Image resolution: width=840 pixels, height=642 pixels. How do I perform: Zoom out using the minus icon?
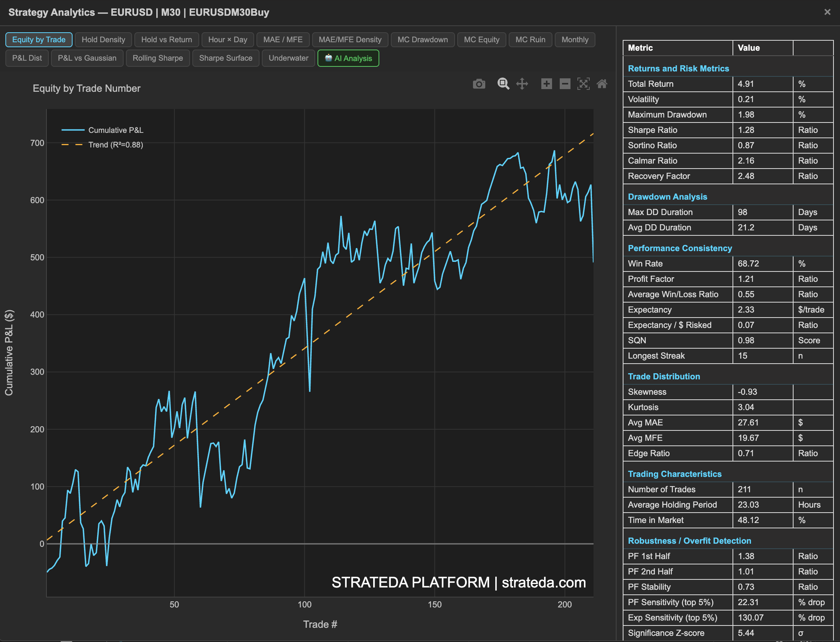pyautogui.click(x=564, y=84)
